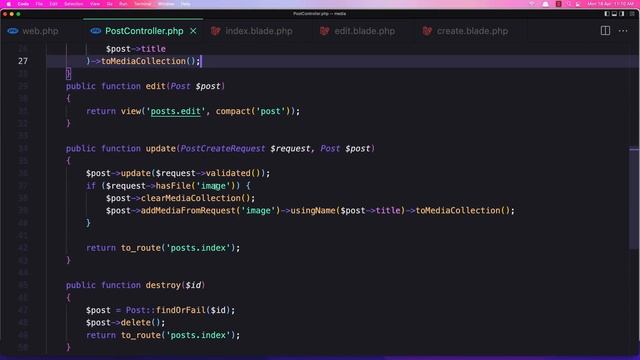Click usingName method call
This screenshot has height=360, width=640.
click(313, 211)
